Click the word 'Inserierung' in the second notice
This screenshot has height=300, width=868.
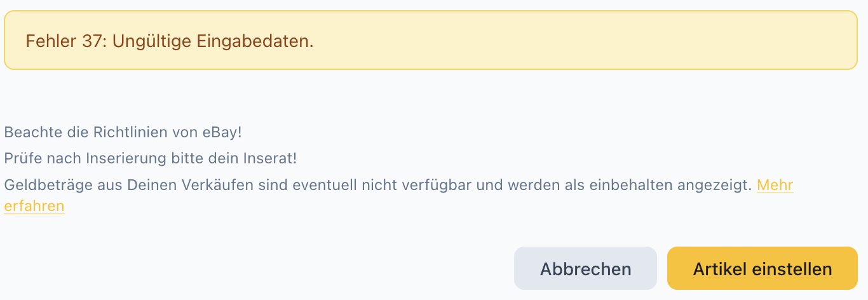[117, 159]
